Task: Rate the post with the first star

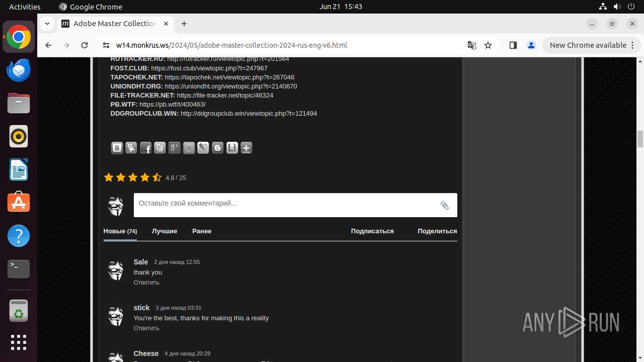Action: (108, 177)
